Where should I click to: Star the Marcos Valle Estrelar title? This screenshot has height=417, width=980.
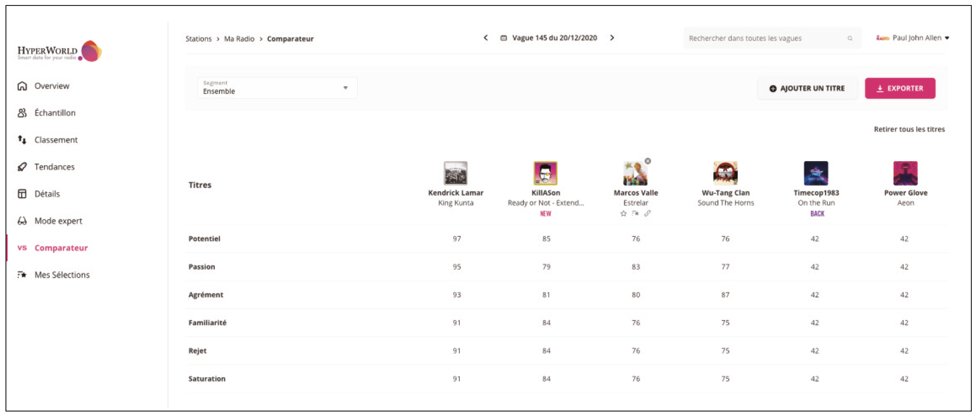pyautogui.click(x=623, y=214)
